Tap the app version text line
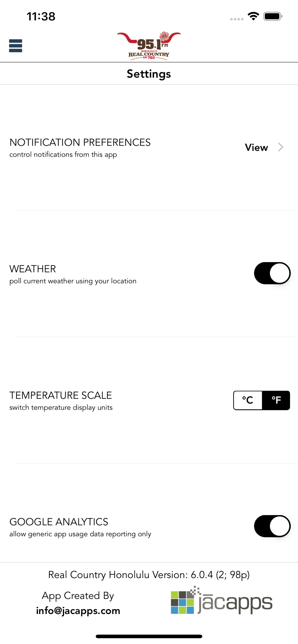The height and width of the screenshot is (644, 298). 149,575
